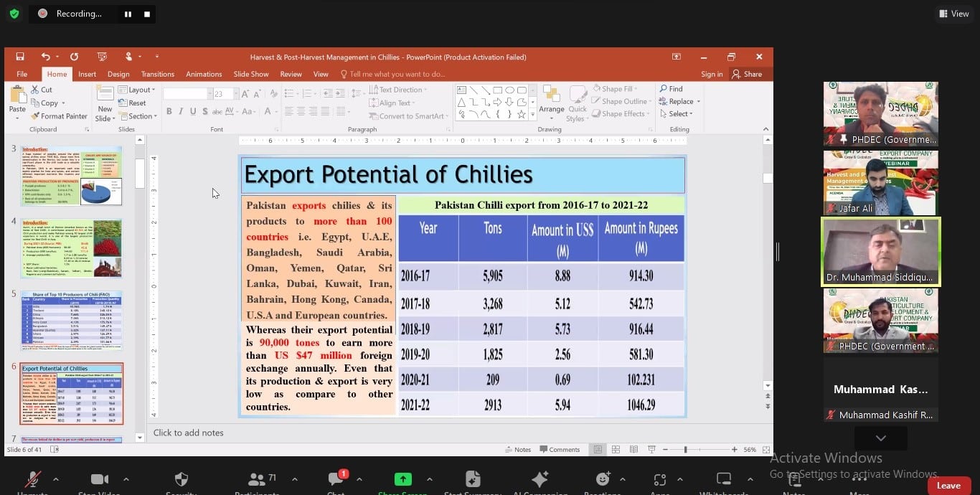Switch to Slide Sorter view icon
Viewport: 980px width, 495px height.
616,450
